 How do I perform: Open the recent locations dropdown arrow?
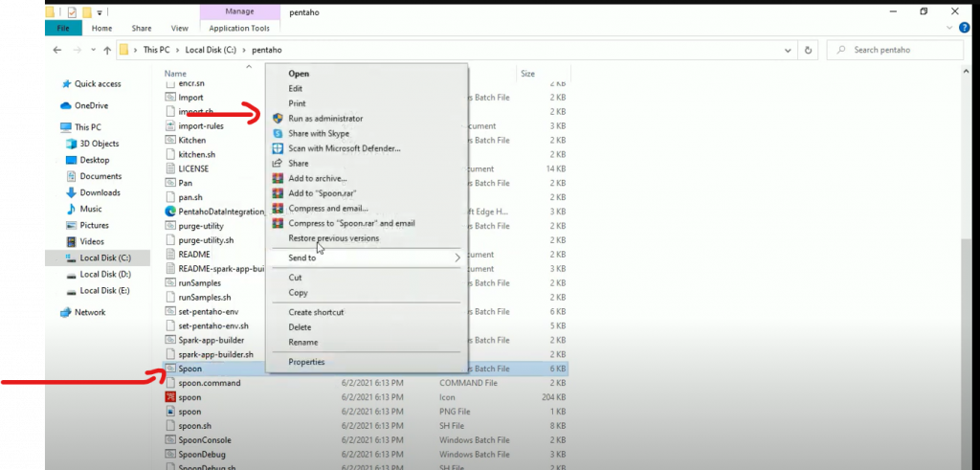click(93, 50)
